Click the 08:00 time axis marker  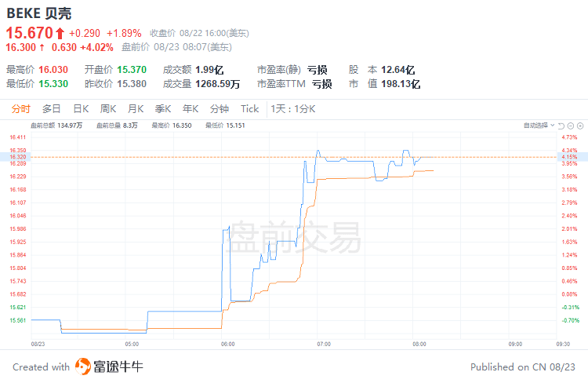419,344
